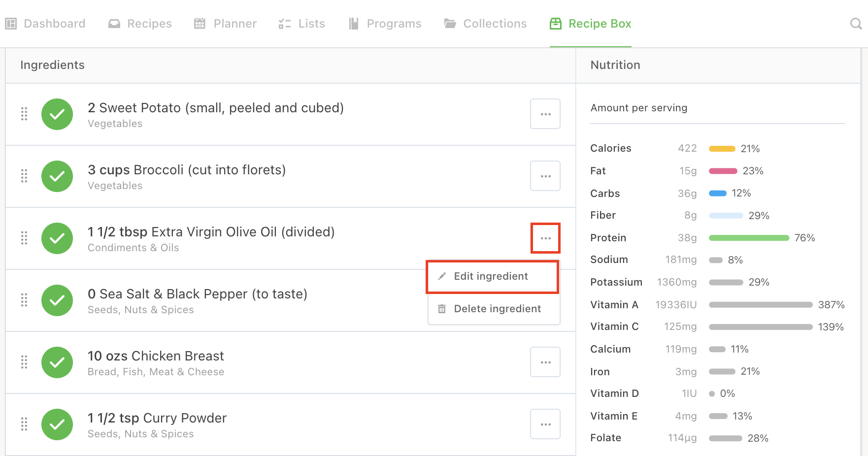The height and width of the screenshot is (456, 868).
Task: Click the Protein green percentage bar
Action: (x=749, y=238)
